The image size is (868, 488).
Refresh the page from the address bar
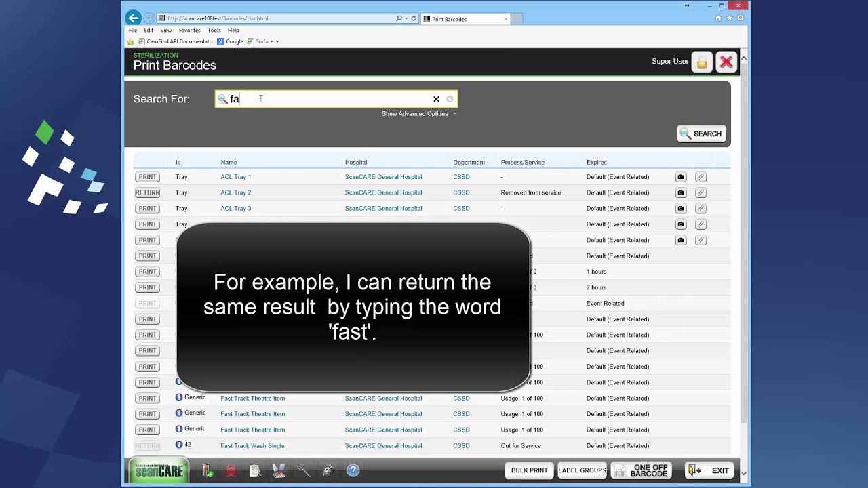coord(414,18)
